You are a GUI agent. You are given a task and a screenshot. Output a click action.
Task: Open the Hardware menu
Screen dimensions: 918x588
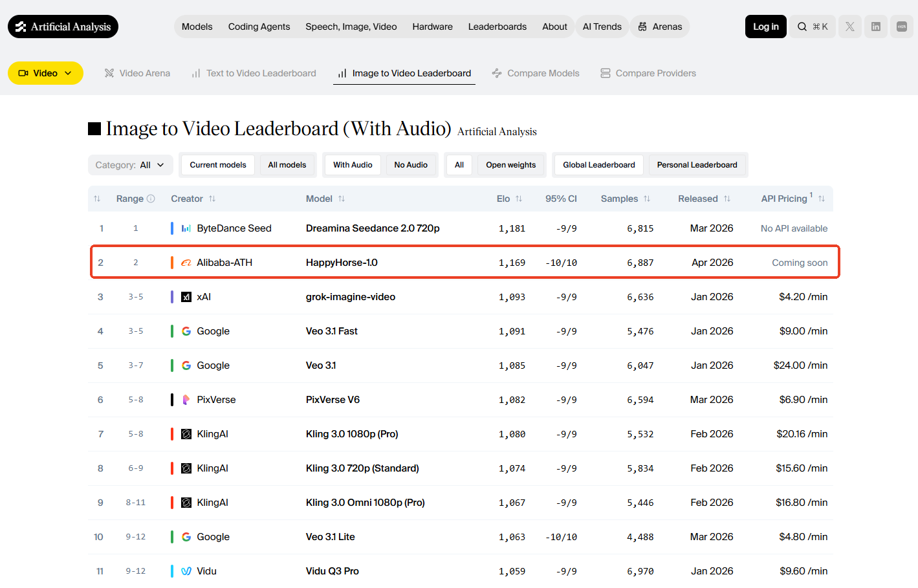(x=433, y=27)
